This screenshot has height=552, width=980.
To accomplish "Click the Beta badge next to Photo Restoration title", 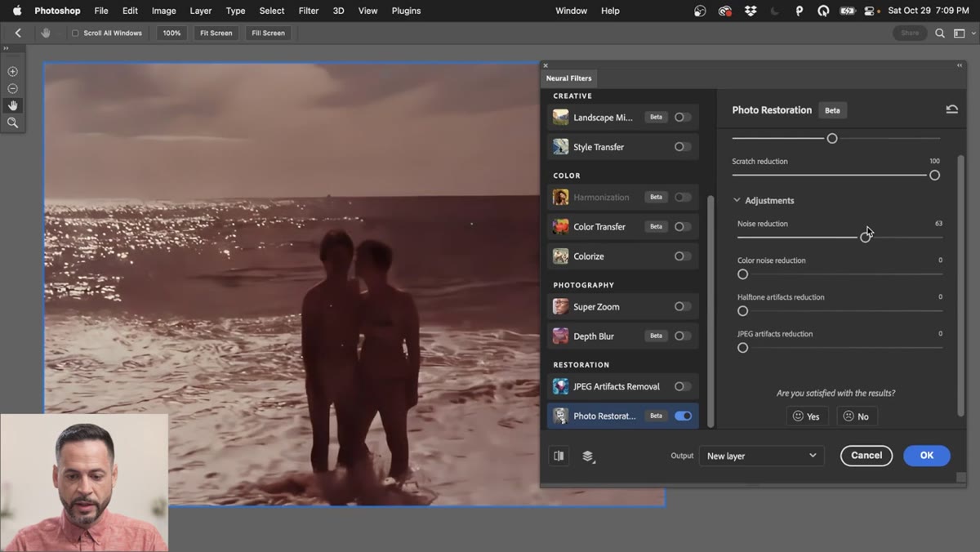I will 832,110.
